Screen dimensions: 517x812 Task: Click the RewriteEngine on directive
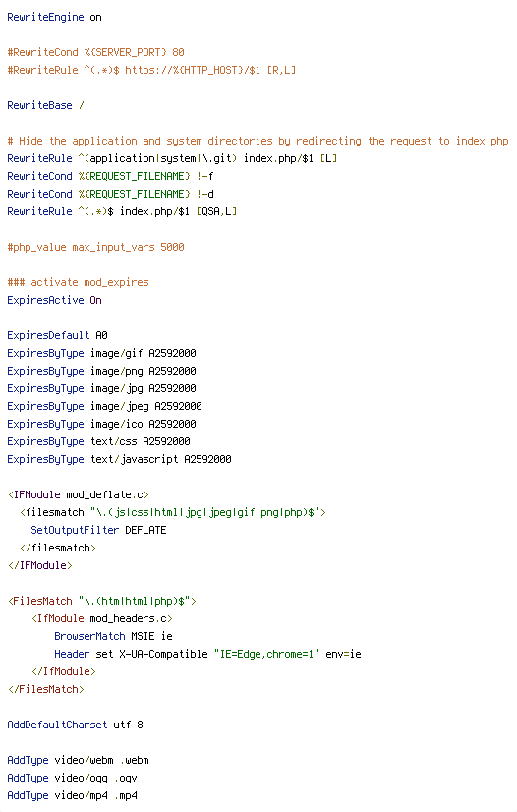point(54,17)
